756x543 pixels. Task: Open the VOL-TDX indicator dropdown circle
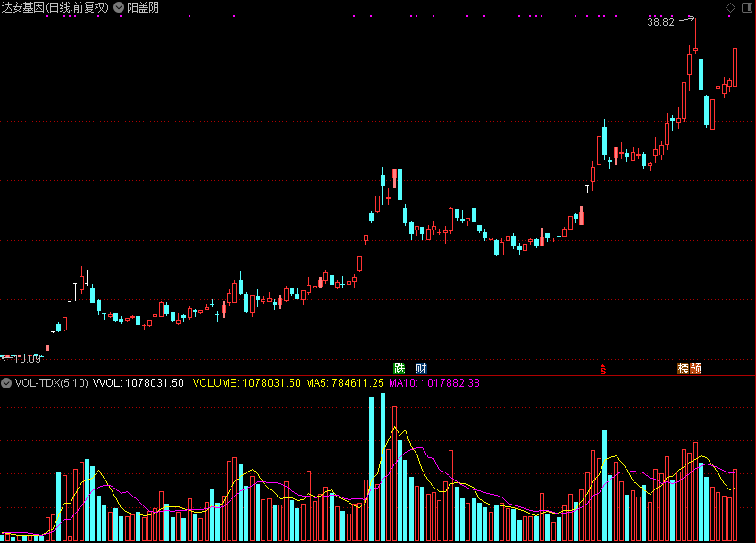6,383
